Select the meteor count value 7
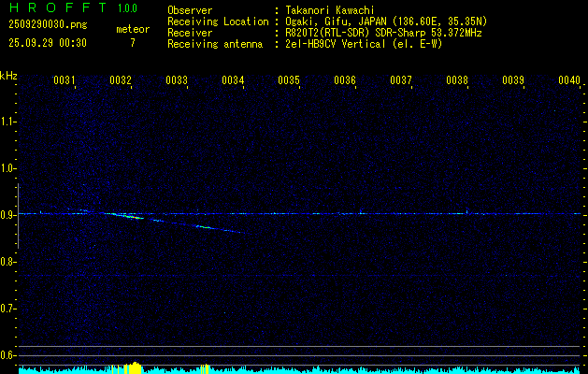Image resolution: width=588 pixels, height=374 pixels. pos(132,43)
